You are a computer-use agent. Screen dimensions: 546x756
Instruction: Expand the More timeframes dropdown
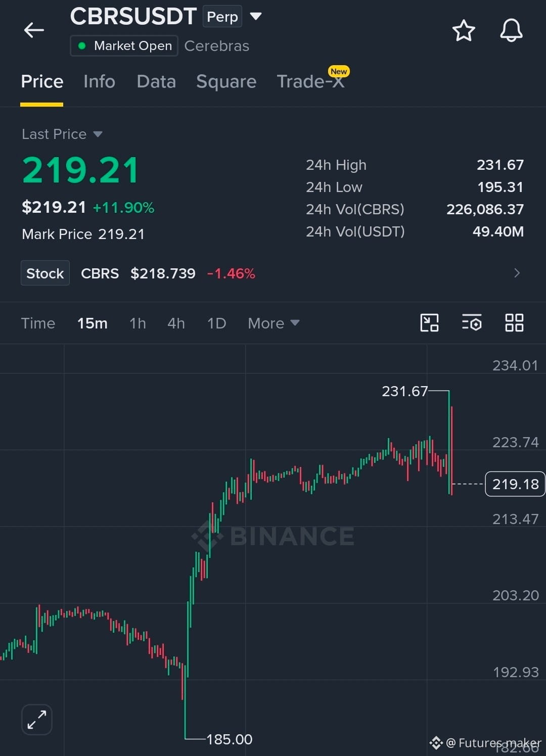coord(274,323)
